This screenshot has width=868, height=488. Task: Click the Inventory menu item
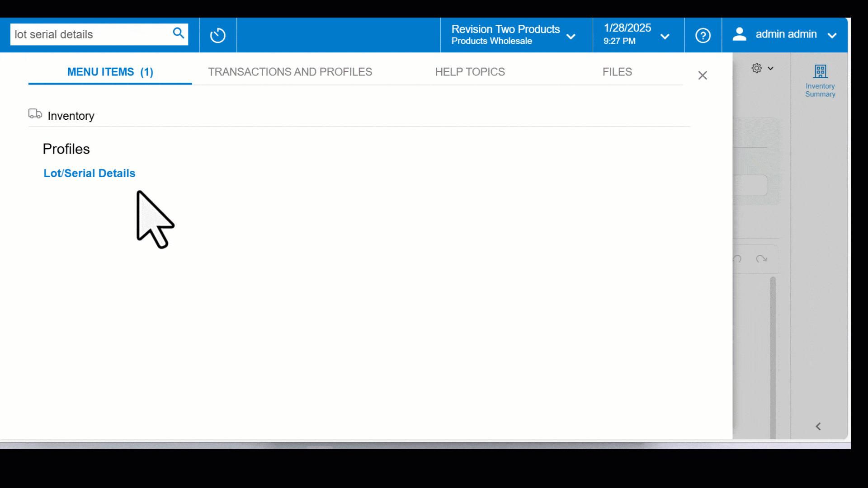point(71,115)
